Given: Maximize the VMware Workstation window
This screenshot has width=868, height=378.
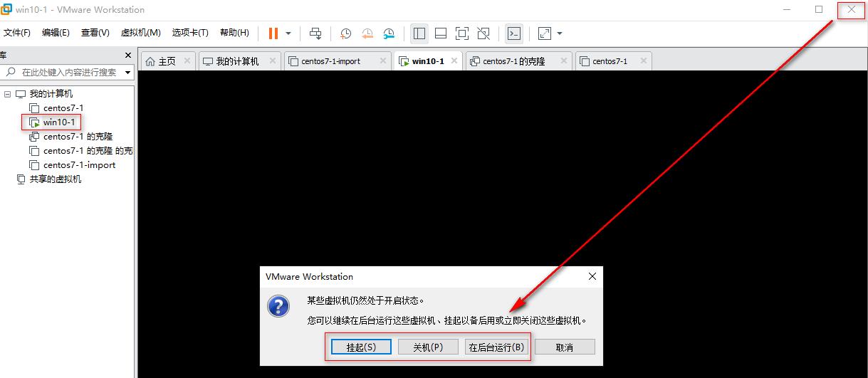Looking at the screenshot, I should pyautogui.click(x=819, y=9).
